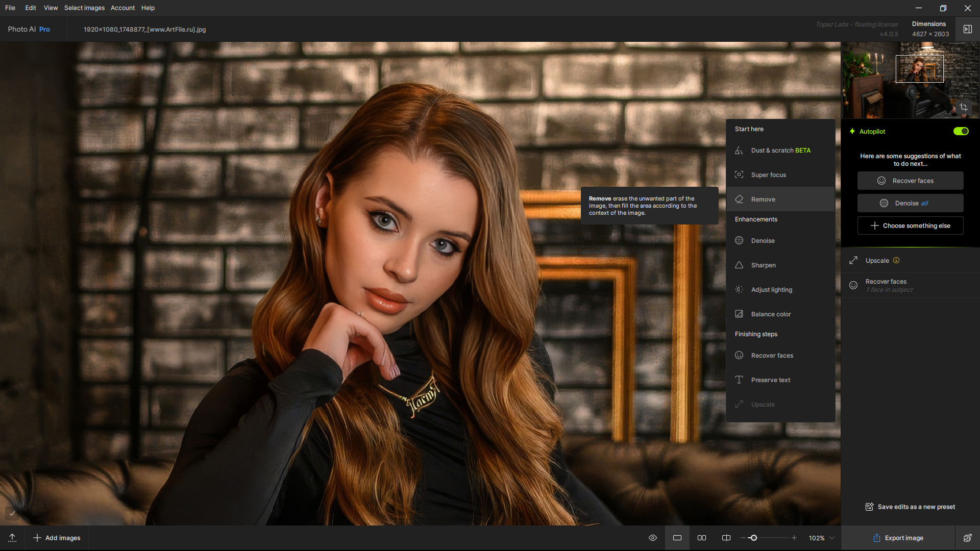The height and width of the screenshot is (551, 980).
Task: Select single view layout icon
Action: (x=677, y=538)
